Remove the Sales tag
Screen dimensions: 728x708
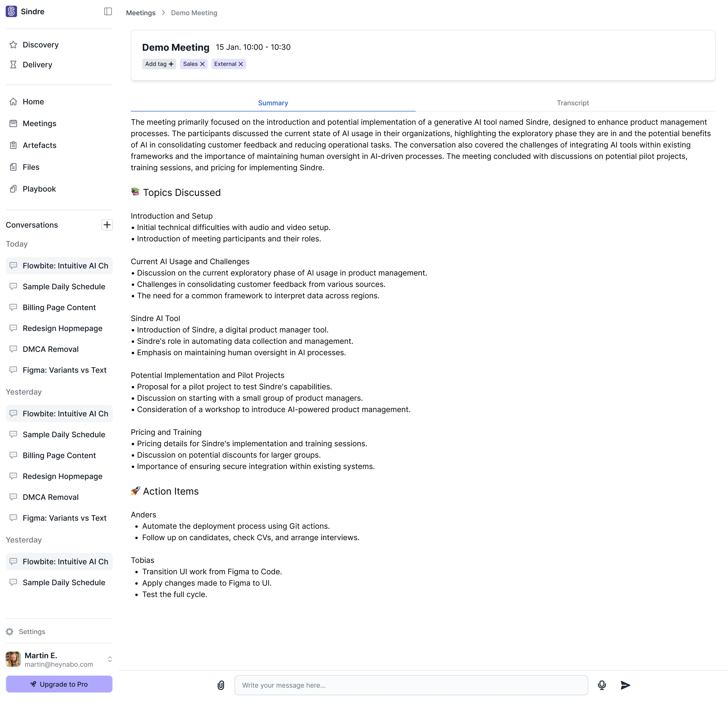(203, 64)
